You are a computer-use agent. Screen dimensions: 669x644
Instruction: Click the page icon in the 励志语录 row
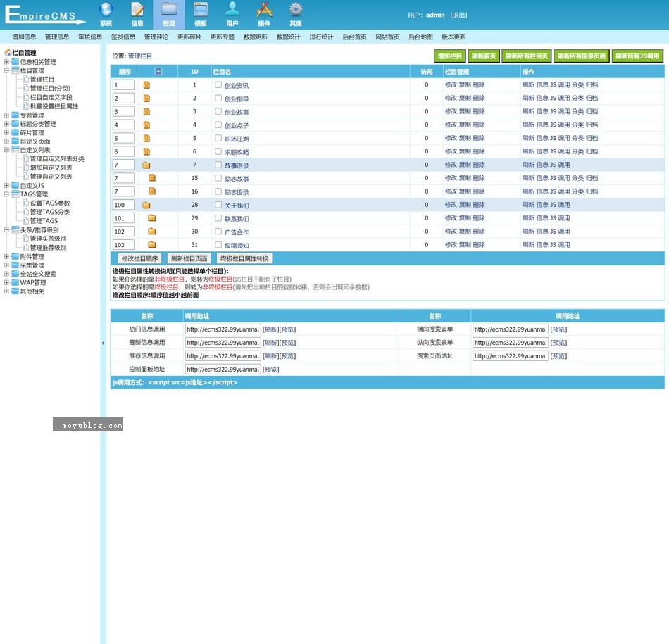tap(152, 191)
